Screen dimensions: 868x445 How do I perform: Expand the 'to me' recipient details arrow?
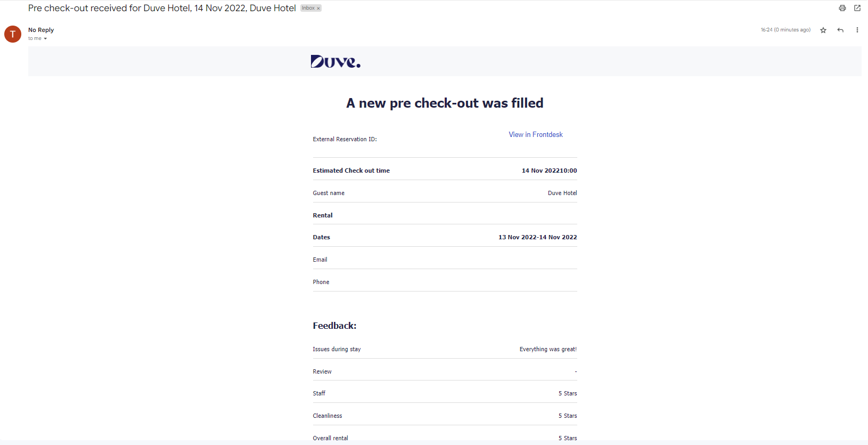point(45,39)
